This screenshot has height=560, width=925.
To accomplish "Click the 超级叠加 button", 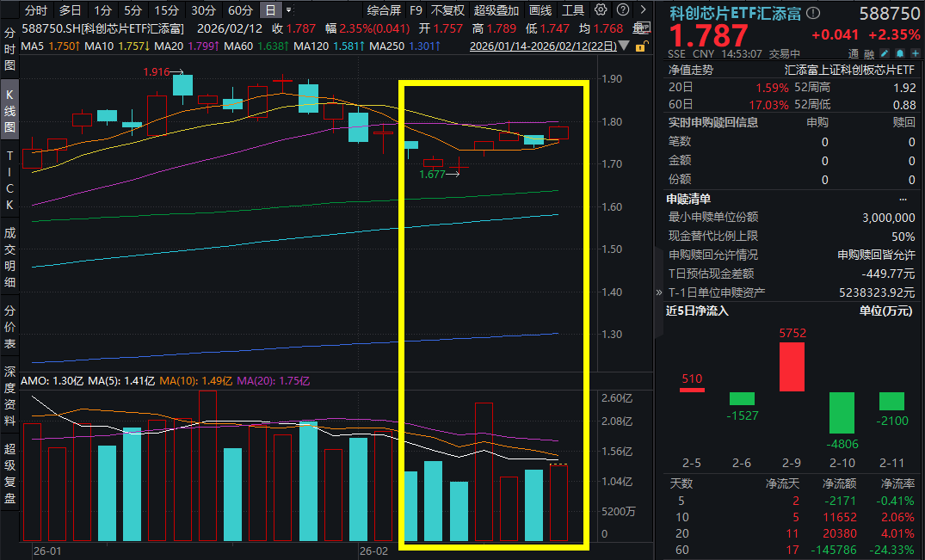I will (x=496, y=10).
